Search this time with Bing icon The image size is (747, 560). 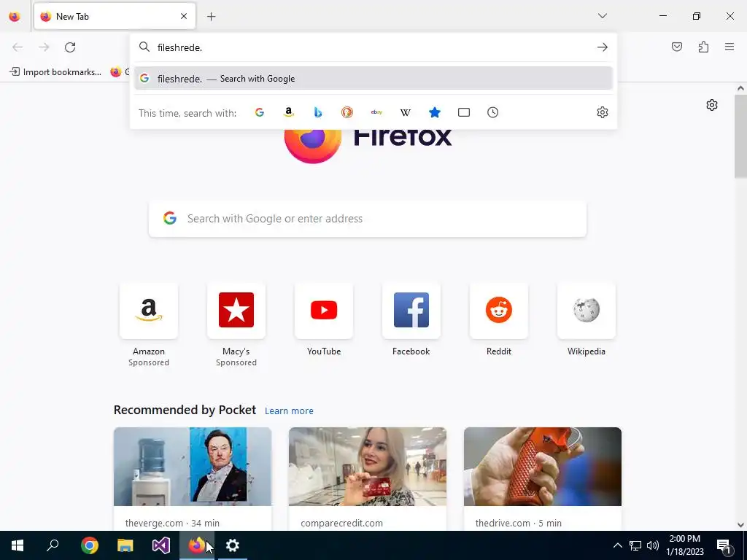click(318, 112)
